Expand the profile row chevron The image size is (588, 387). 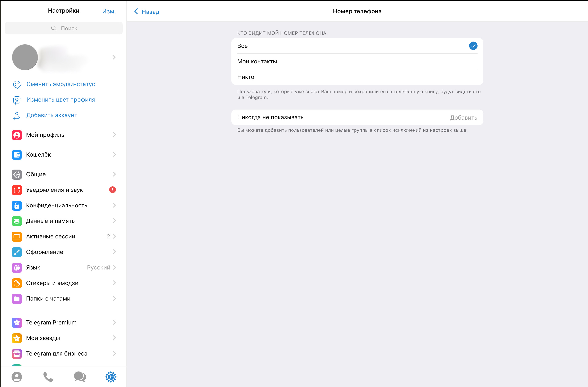(x=114, y=58)
